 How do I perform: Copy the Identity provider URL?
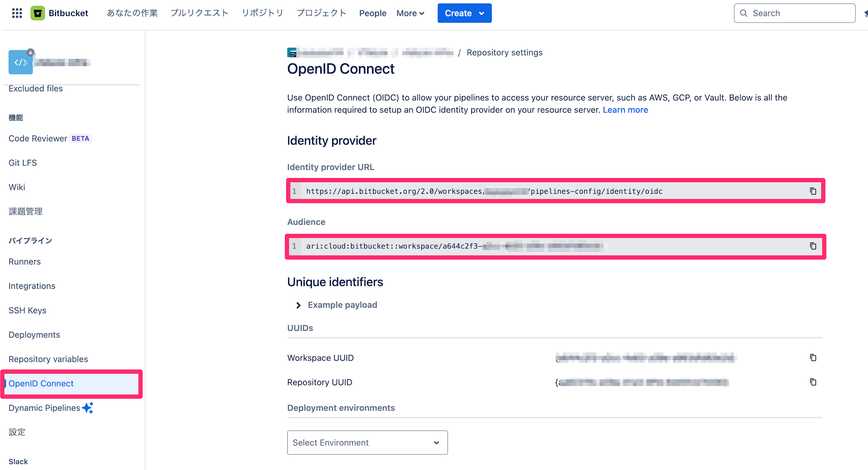pos(813,191)
